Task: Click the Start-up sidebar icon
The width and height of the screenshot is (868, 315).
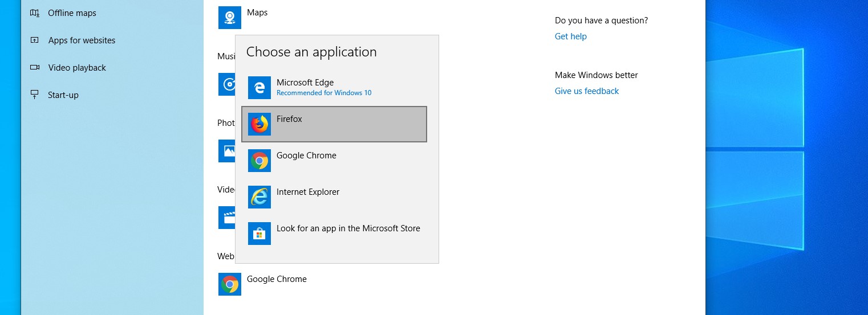Action: [x=35, y=95]
